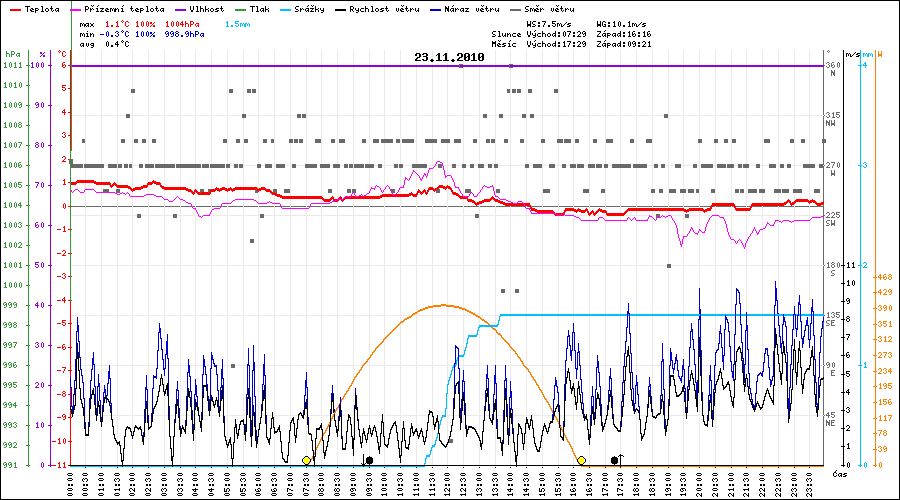Select the Směr větru legend label
900x500 pixels.
[549, 9]
